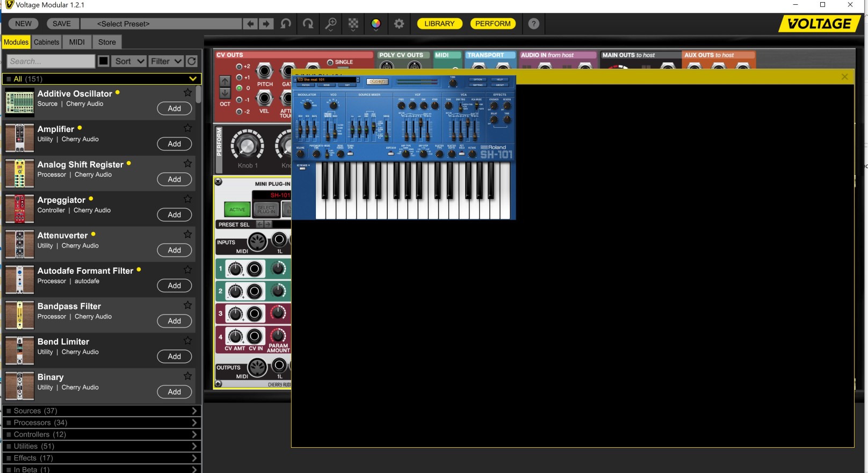
Task: Select the +1 octave radio button
Action: (239, 77)
